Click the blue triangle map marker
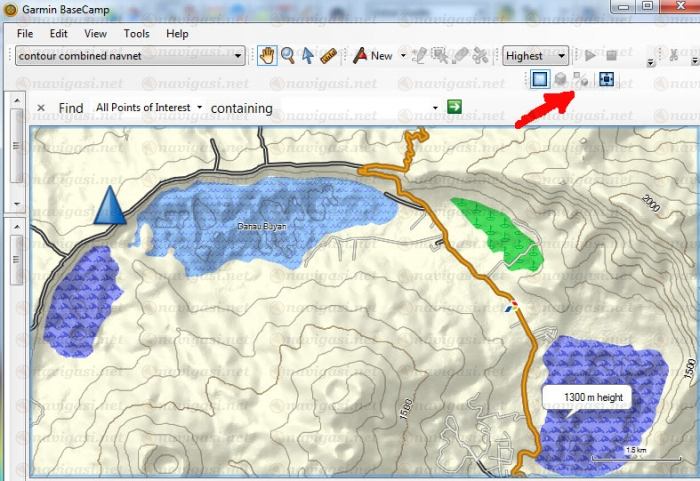 (x=110, y=205)
